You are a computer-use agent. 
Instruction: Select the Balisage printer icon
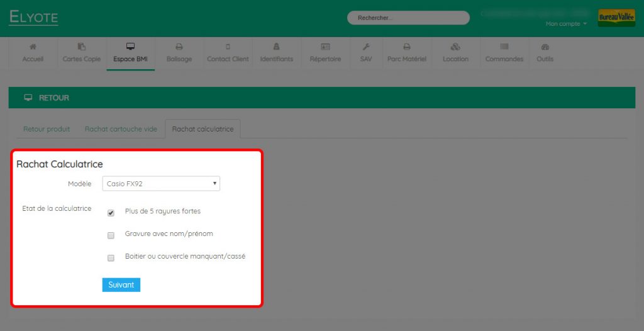(x=179, y=47)
